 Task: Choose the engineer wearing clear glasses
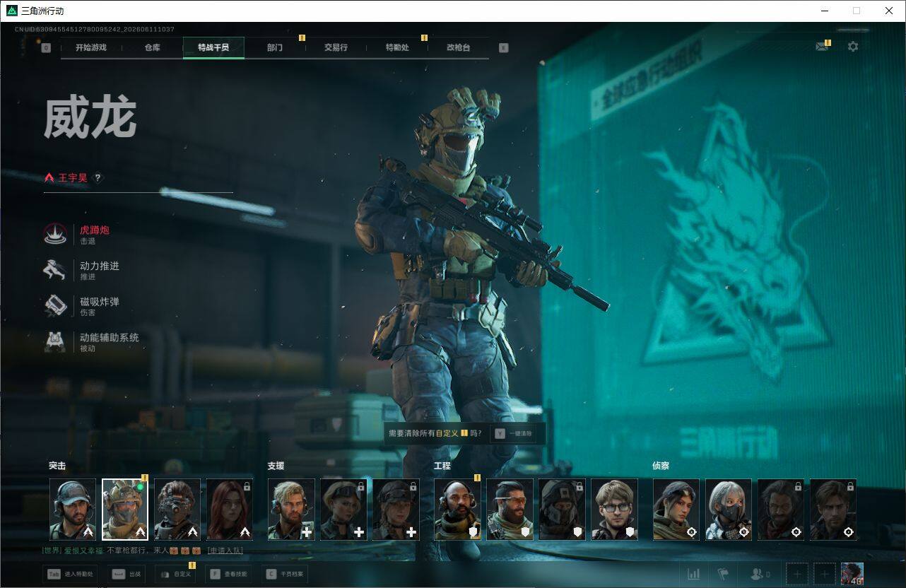[614, 510]
